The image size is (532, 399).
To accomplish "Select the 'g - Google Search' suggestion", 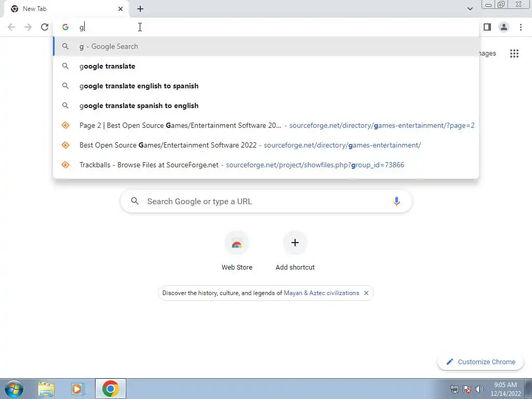I will pyautogui.click(x=266, y=46).
